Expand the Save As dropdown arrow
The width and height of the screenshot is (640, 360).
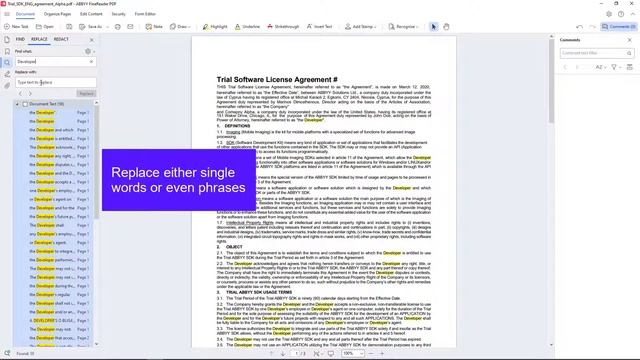pyautogui.click(x=107, y=27)
